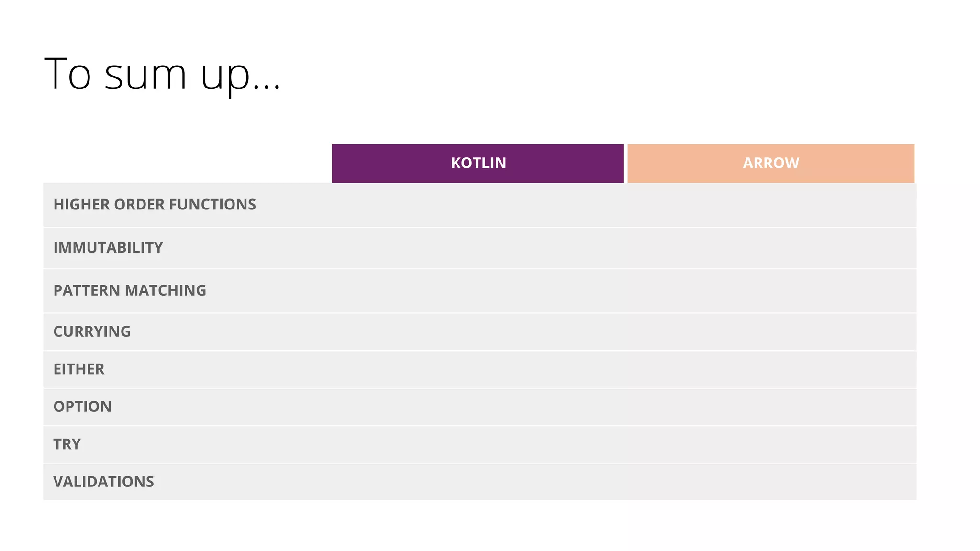
Task: Click the Immutability cell under ARROW column
Action: (770, 248)
